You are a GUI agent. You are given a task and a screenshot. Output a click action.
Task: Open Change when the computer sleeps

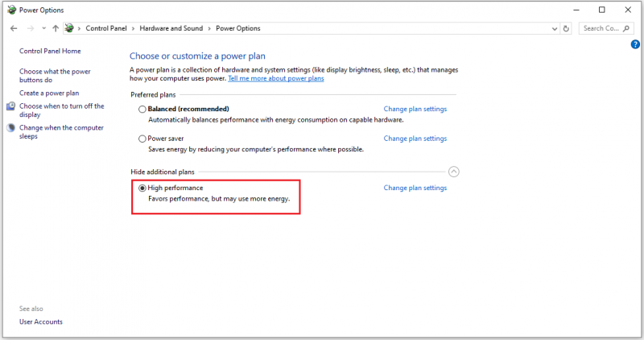click(x=61, y=132)
